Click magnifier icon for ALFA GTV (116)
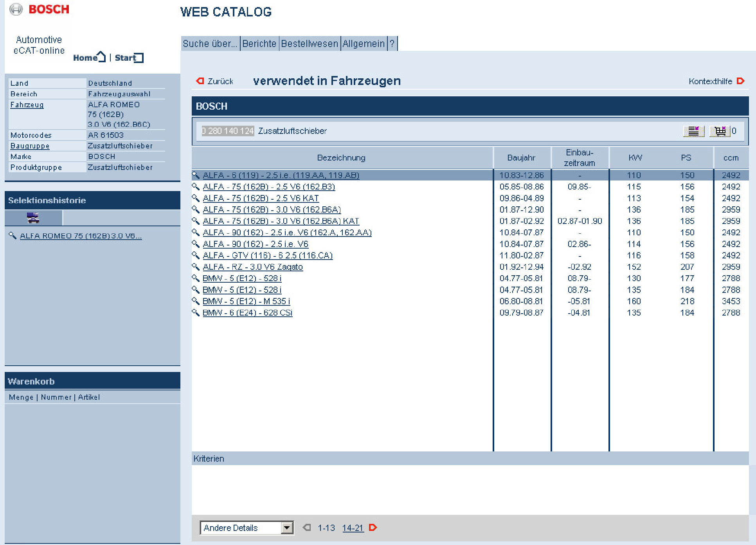 point(196,255)
